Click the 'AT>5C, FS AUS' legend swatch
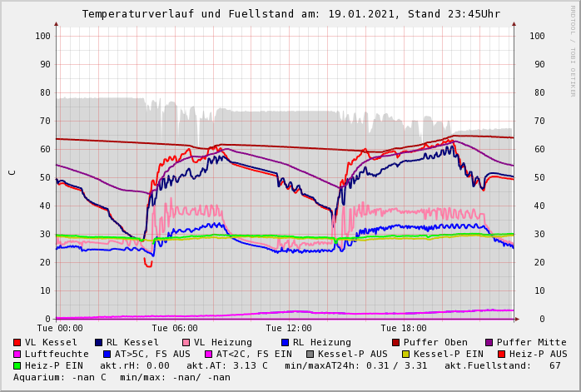This screenshot has width=581, height=392. [107, 354]
